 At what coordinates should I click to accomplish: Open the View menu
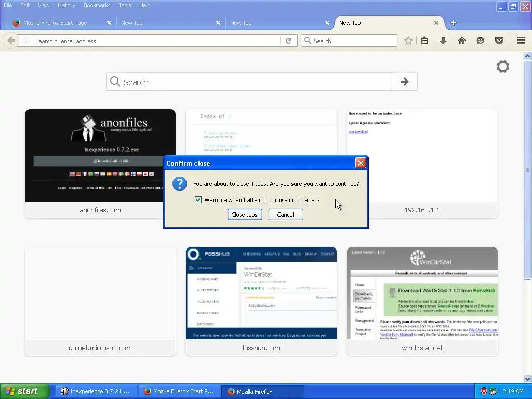click(x=44, y=5)
